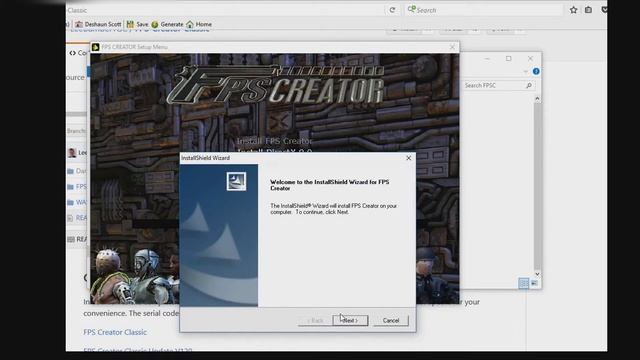Click the Save bookmark in bookmarks toolbar
Viewport: 640px width, 360px height.
coord(138,24)
